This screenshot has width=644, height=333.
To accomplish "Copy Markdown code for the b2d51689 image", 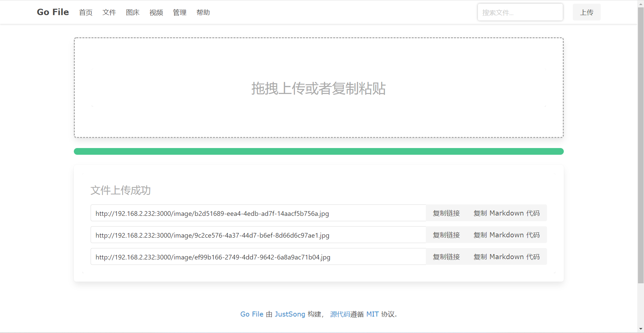I will click(x=506, y=213).
